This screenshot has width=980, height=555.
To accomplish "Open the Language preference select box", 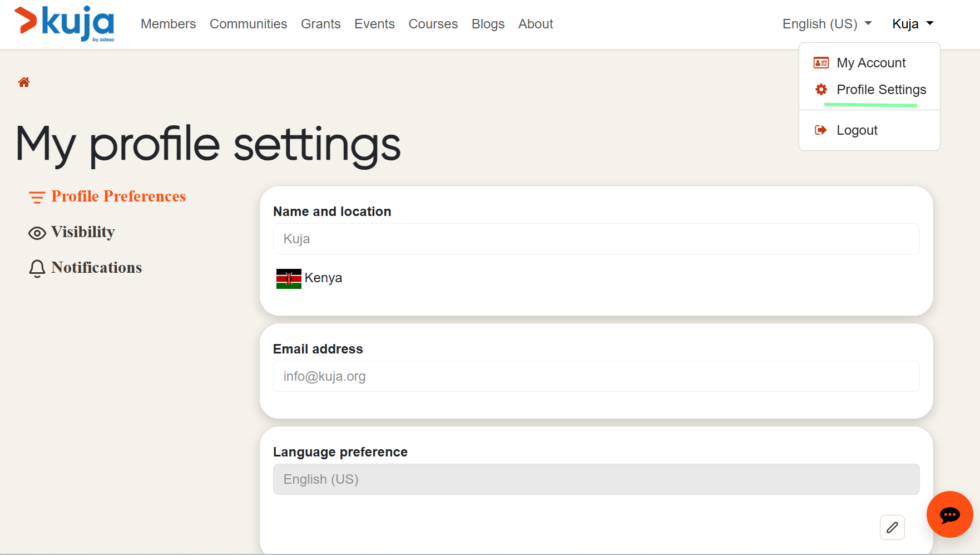I will [x=596, y=479].
